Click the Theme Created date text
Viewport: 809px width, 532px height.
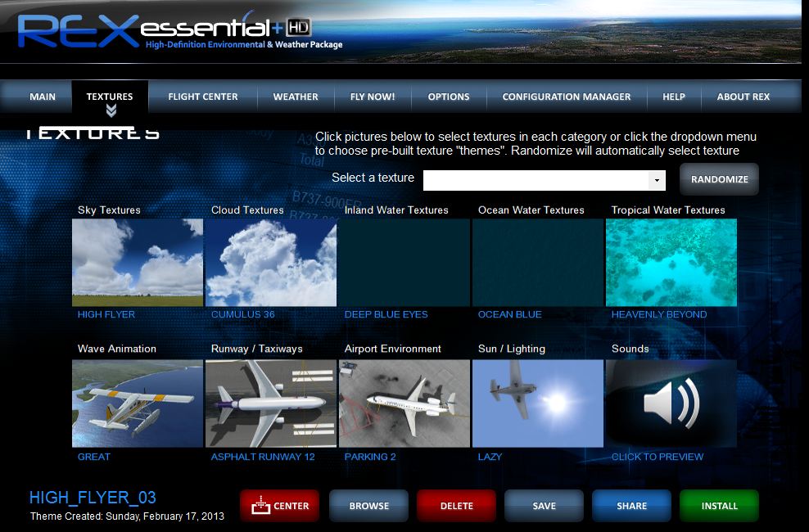(x=127, y=516)
